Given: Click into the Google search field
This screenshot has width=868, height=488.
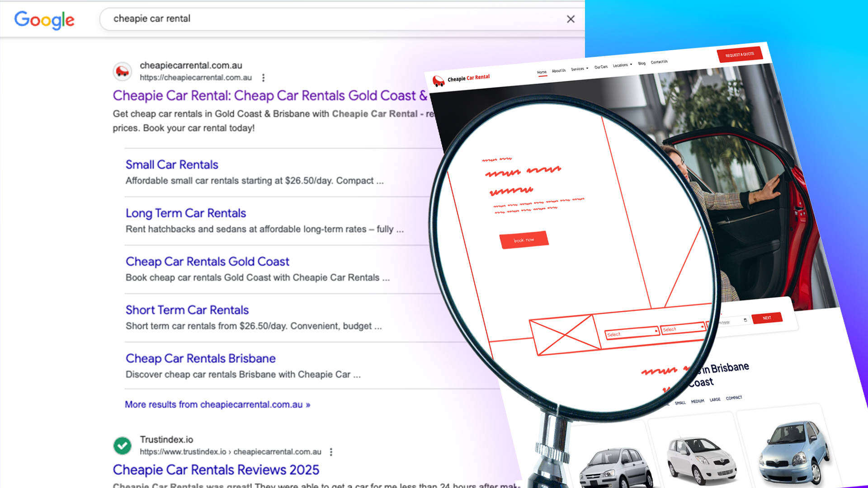Looking at the screenshot, I should coord(316,19).
